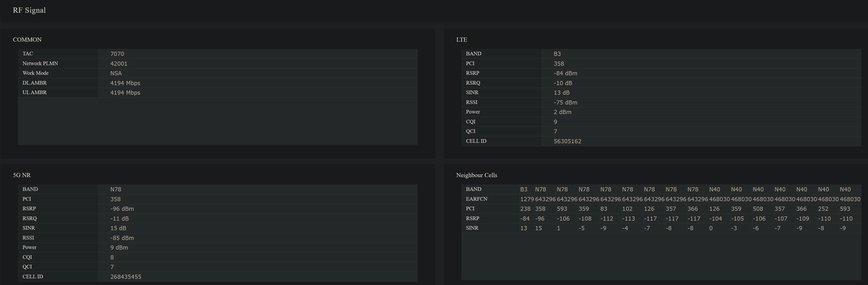Select TAC value 7070
This screenshot has height=285, width=868.
117,54
